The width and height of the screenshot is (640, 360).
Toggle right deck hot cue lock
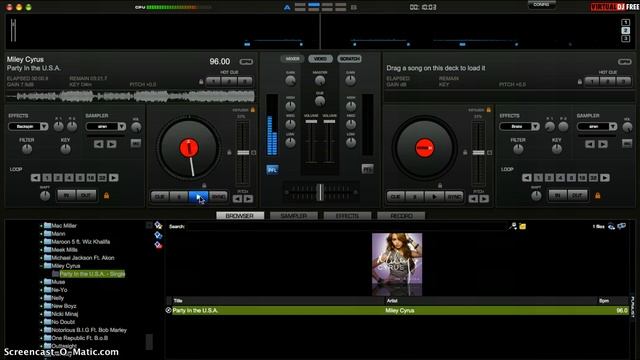[580, 82]
